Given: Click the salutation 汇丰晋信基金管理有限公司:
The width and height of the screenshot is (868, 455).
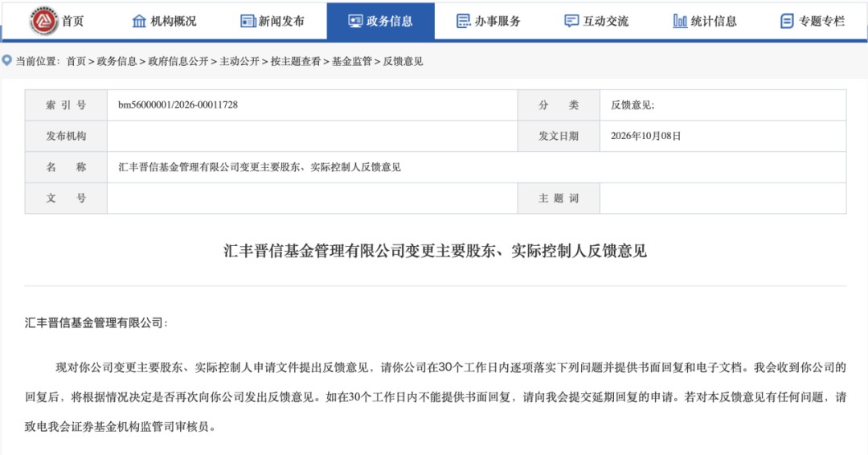Looking at the screenshot, I should coord(96,322).
